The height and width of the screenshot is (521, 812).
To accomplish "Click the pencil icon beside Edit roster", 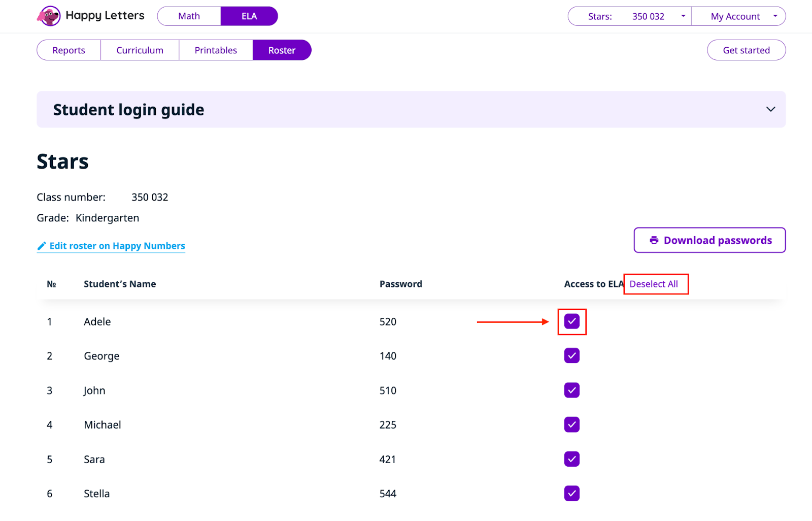I will (x=42, y=246).
